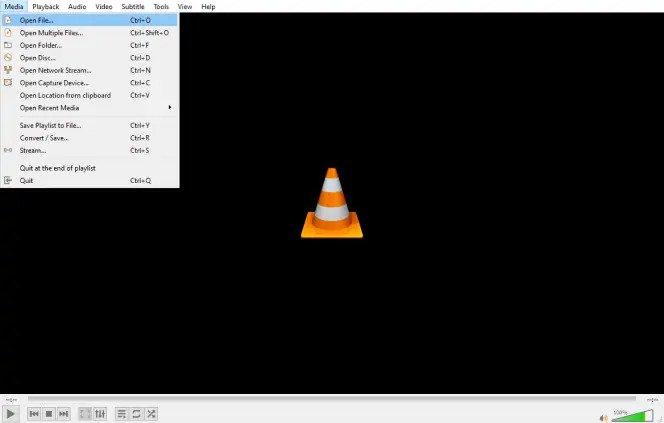Select Stream... menu entry
The width and height of the screenshot is (664, 423).
click(x=89, y=150)
